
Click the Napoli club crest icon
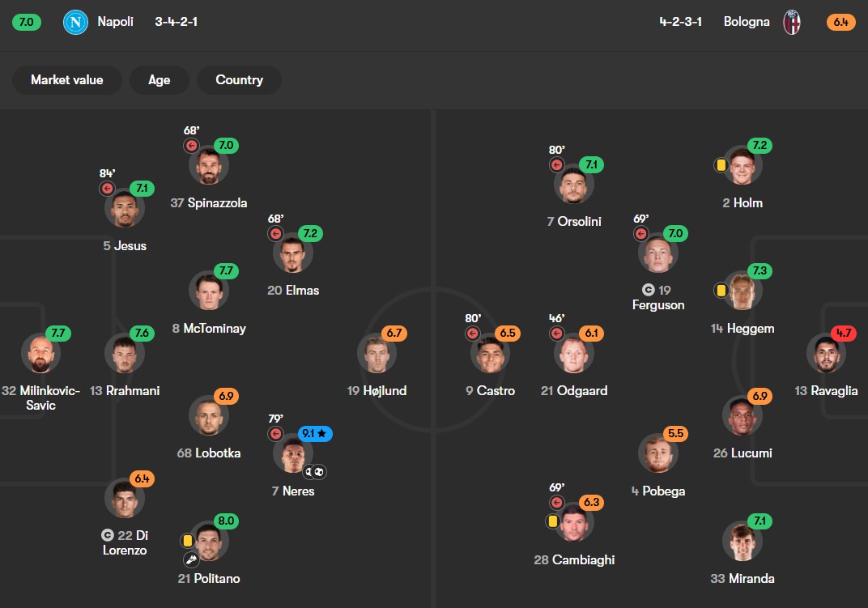pos(75,22)
